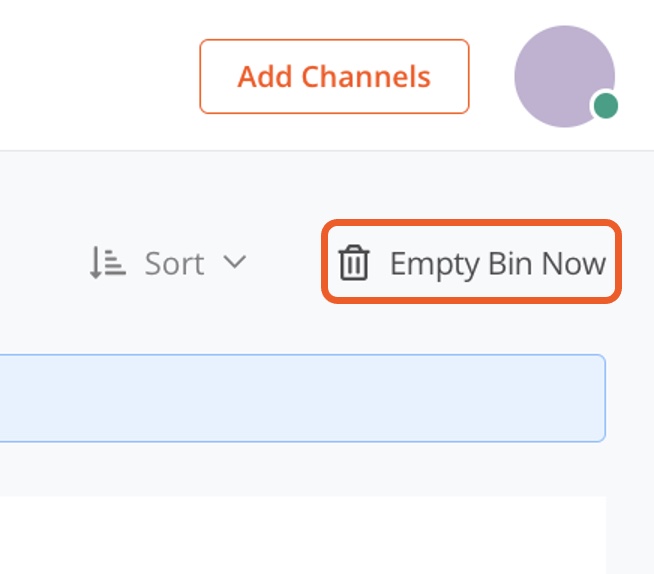The image size is (654, 574).
Task: Click the down arrow of sort icon
Action: pyautogui.click(x=96, y=262)
